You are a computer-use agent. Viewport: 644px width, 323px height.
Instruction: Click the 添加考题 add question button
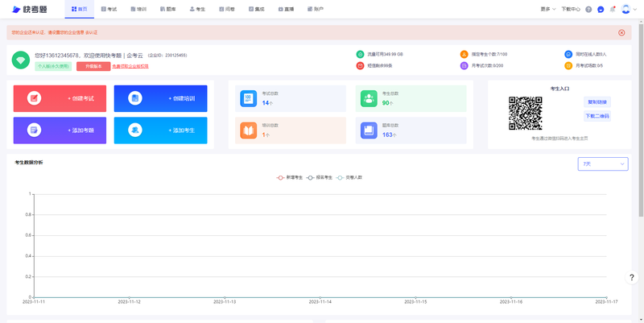60,130
